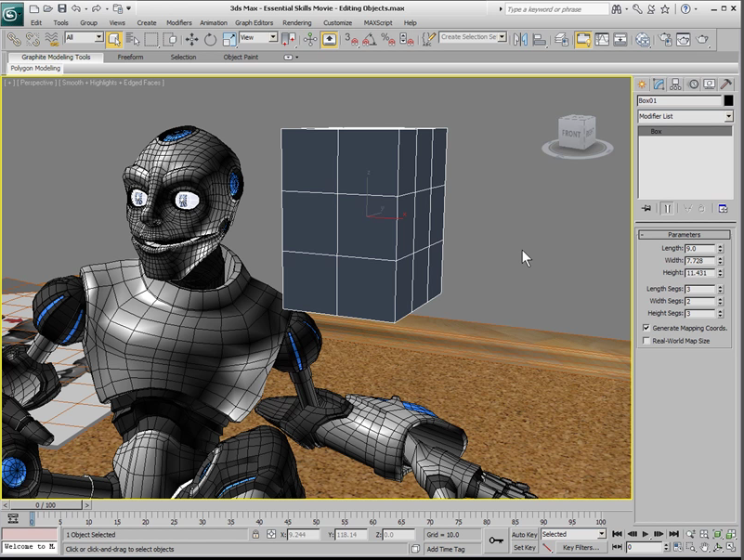The image size is (744, 560).
Task: Toggle Auto Key animation mode
Action: 524,535
